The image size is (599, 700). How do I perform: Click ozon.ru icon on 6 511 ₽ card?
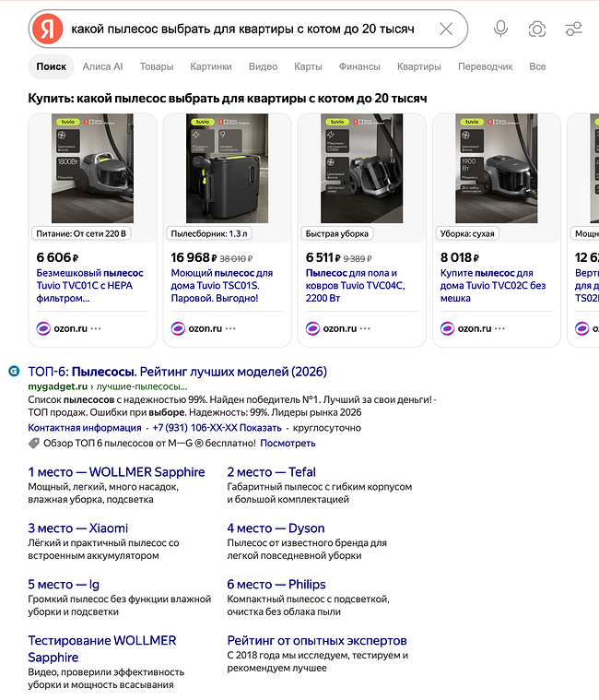312,328
